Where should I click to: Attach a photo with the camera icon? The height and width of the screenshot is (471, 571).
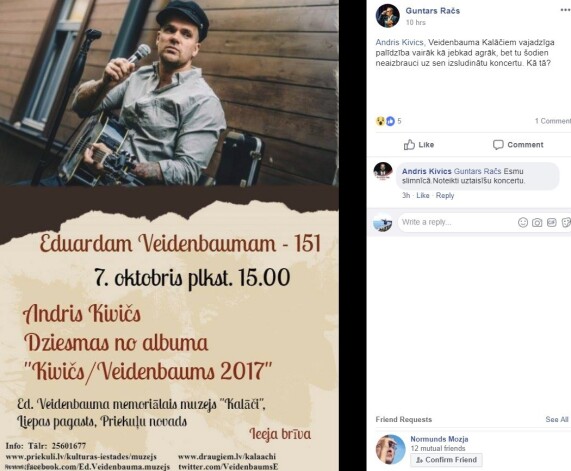click(537, 223)
